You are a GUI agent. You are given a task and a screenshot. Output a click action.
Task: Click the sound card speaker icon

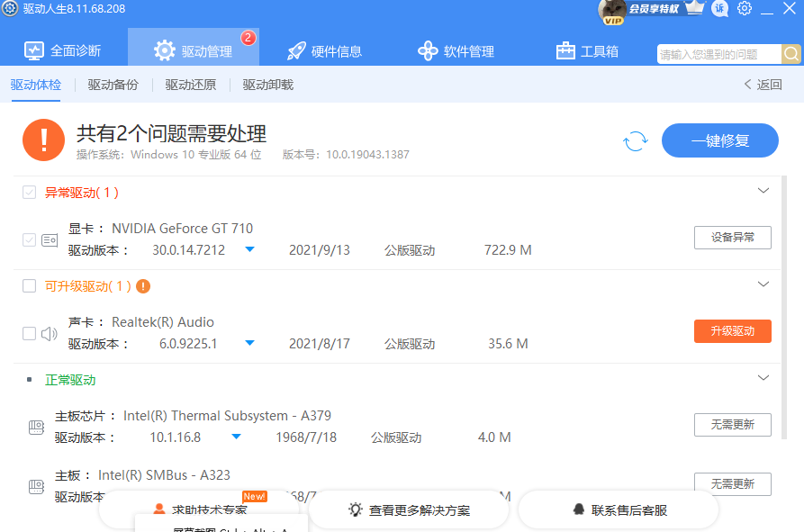[x=50, y=334]
